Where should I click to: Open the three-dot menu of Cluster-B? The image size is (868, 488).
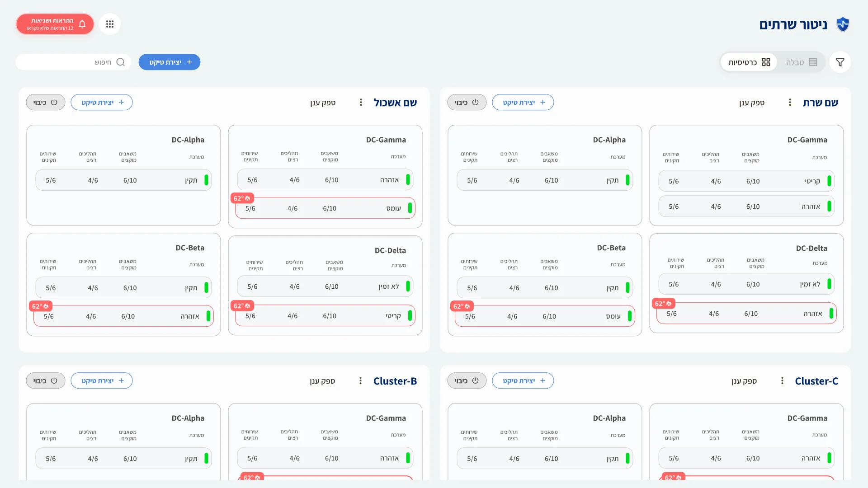coord(360,381)
